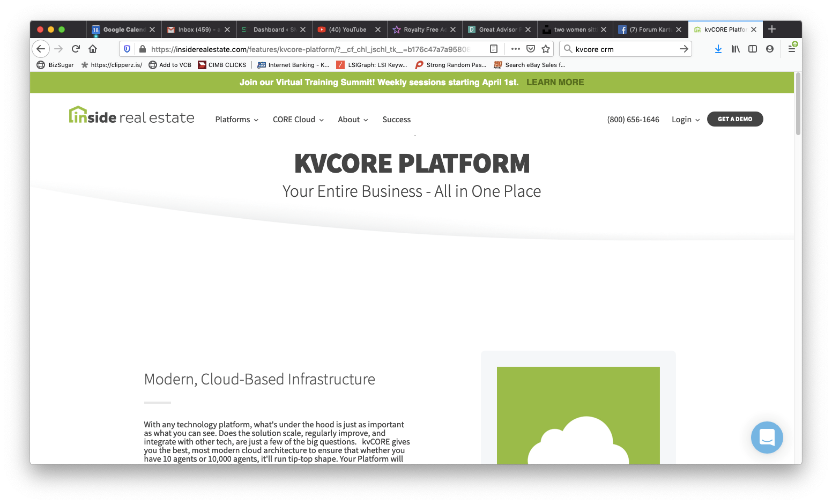Close the YouTube tab
Image resolution: width=832 pixels, height=504 pixels.
coord(378,29)
